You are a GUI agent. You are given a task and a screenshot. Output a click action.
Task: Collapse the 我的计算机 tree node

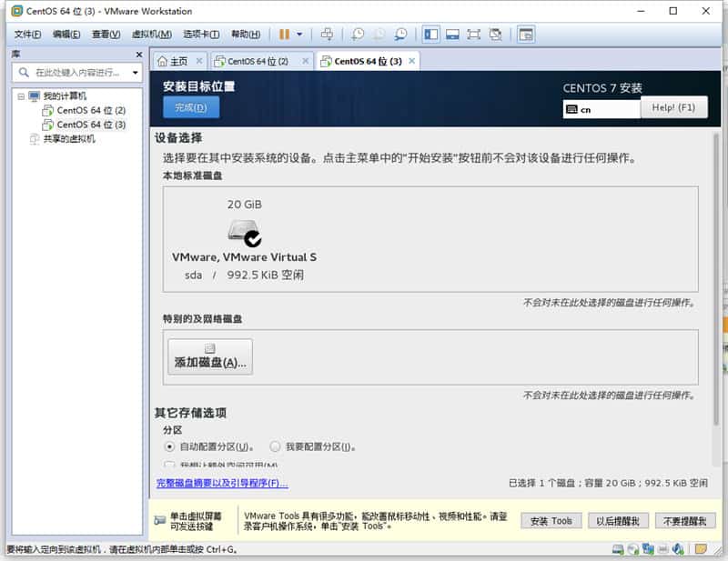coord(21,96)
